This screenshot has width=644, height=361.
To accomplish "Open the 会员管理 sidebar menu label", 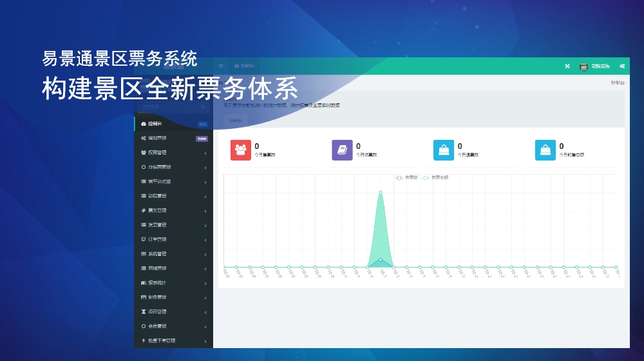I will [157, 326].
